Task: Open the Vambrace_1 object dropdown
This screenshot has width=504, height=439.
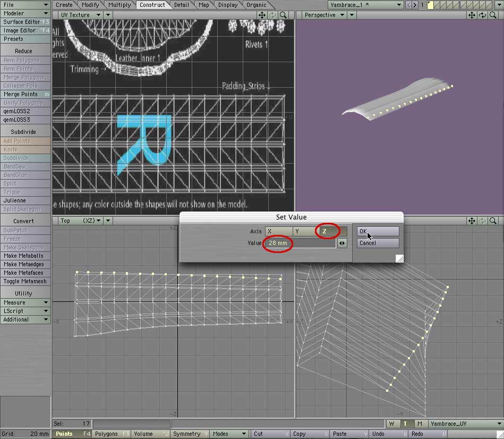Action: pyautogui.click(x=365, y=5)
